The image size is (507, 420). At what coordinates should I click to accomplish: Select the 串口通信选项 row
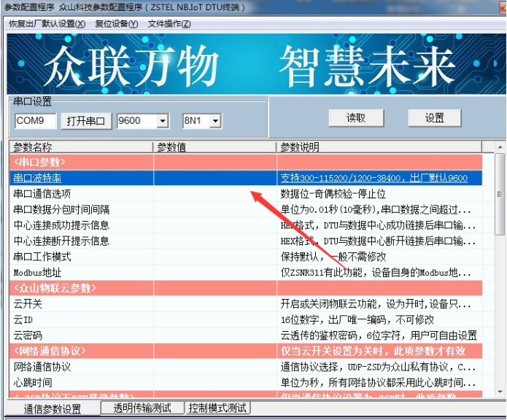click(x=246, y=194)
